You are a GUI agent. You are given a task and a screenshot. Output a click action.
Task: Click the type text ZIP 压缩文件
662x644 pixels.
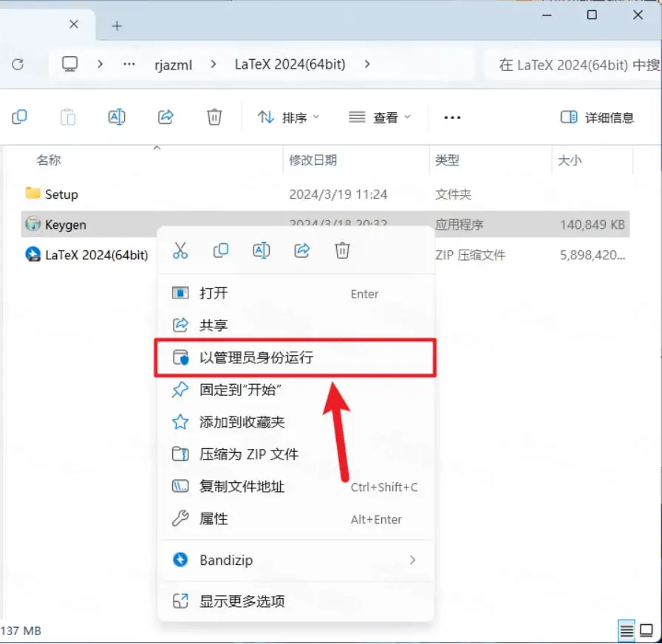(x=471, y=255)
